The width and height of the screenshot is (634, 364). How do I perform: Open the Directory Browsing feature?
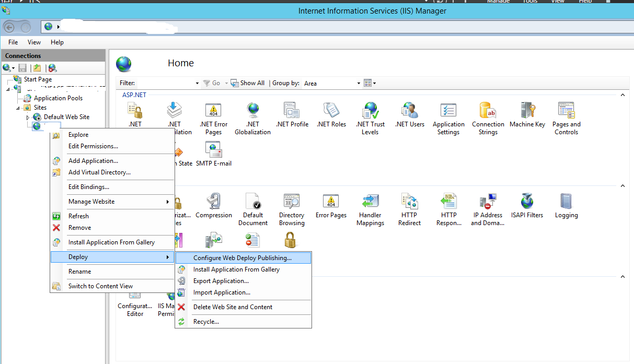(x=292, y=209)
